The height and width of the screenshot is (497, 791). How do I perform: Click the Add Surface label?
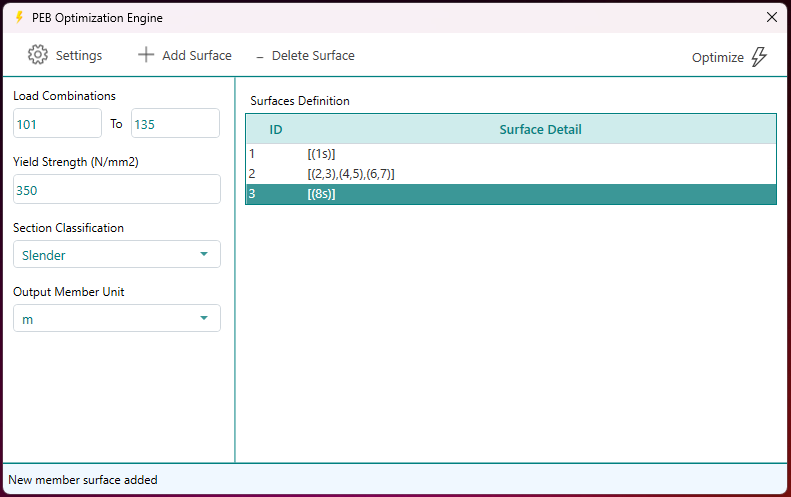click(x=196, y=56)
